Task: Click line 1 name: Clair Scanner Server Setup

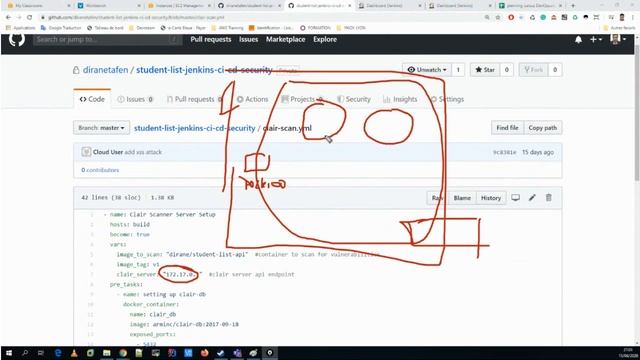Action: (159, 215)
